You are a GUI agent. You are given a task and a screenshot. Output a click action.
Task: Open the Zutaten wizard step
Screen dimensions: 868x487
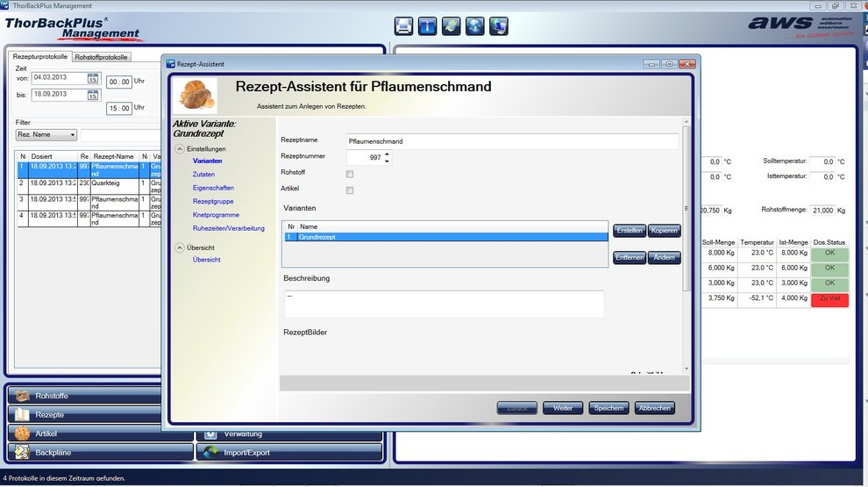(x=203, y=174)
